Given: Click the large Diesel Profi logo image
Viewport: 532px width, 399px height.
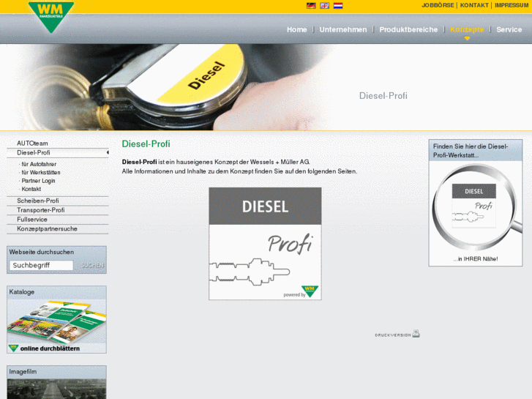Looking at the screenshot, I should pyautogui.click(x=265, y=244).
